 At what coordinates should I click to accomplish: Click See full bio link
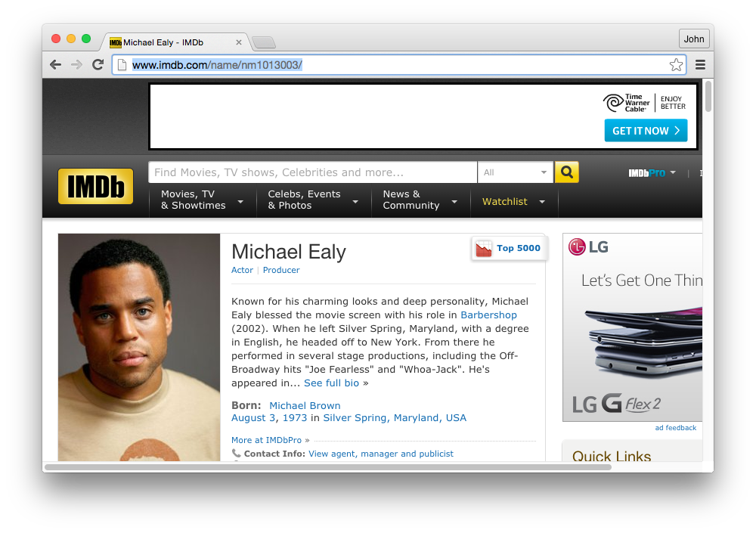point(332,383)
